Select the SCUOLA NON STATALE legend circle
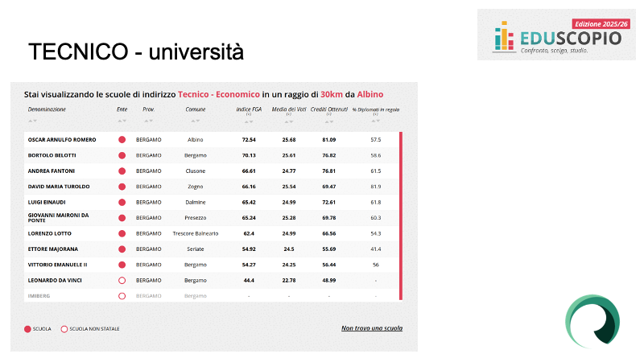This screenshot has height=362, width=644. coord(64,329)
